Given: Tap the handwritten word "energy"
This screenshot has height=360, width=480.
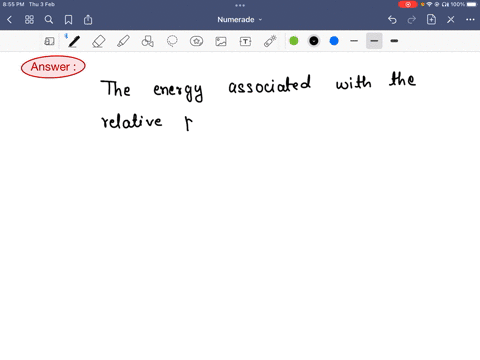Looking at the screenshot, I should (178, 91).
